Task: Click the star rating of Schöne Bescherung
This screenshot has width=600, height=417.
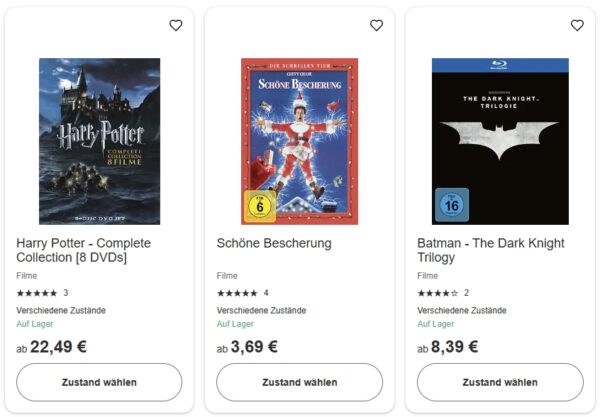Action: point(237,293)
